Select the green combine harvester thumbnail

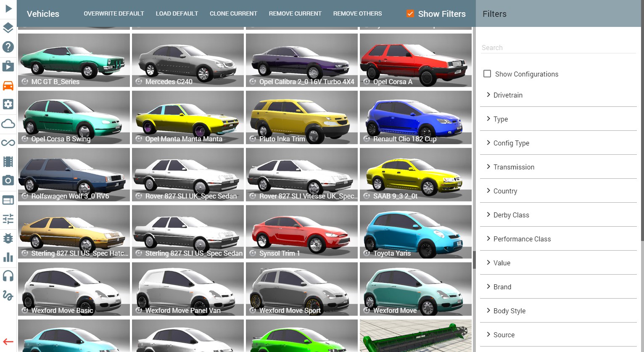[x=416, y=336]
